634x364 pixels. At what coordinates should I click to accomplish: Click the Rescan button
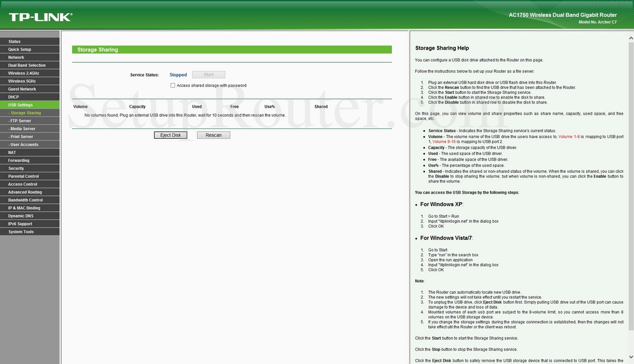click(213, 135)
